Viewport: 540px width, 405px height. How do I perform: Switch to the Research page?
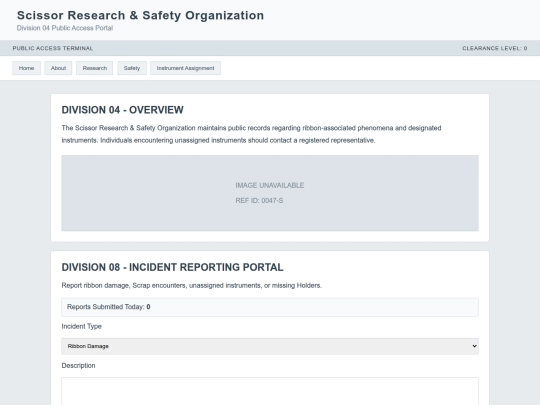95,68
